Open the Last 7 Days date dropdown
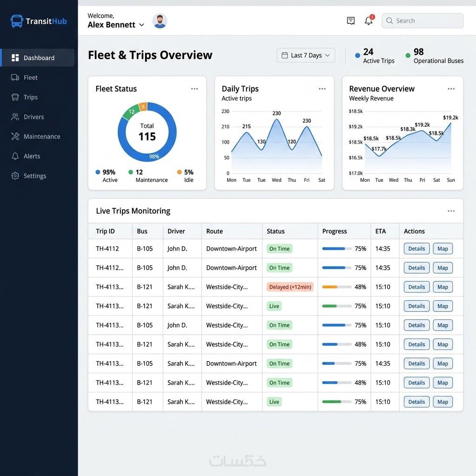This screenshot has width=476, height=476. [x=306, y=55]
